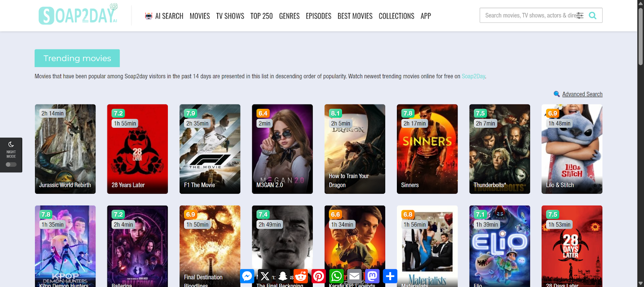Screen dimensions: 644x287
Task: Click the night mode moon icon
Action: click(11, 144)
